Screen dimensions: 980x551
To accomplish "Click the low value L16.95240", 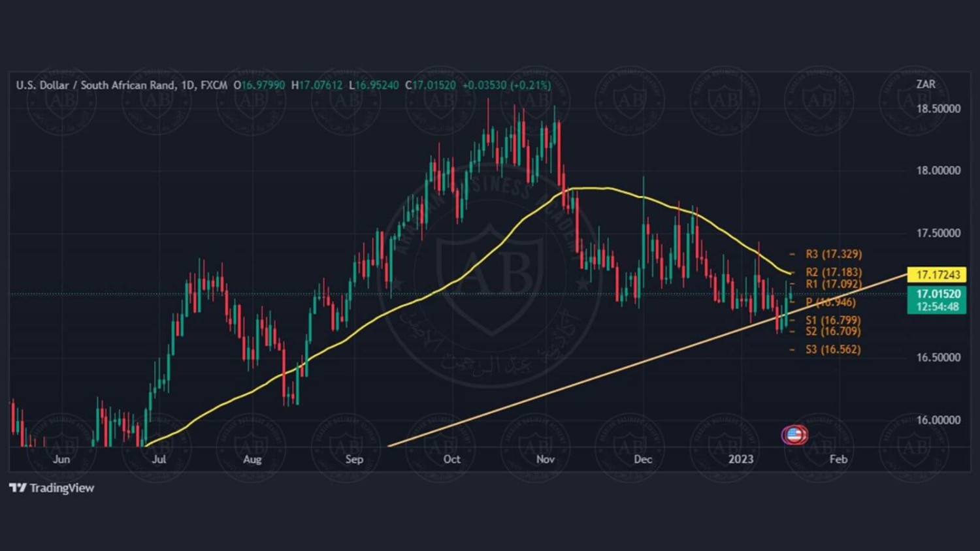I will pyautogui.click(x=374, y=85).
